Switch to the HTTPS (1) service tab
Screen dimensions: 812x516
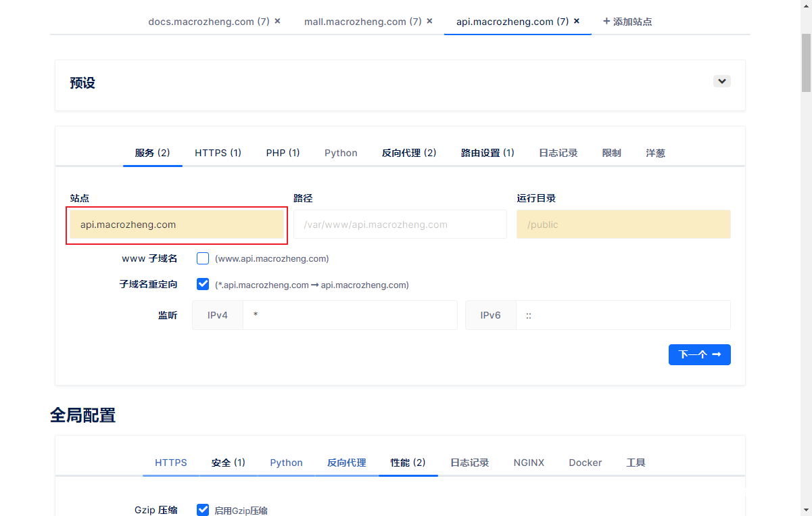click(x=218, y=153)
